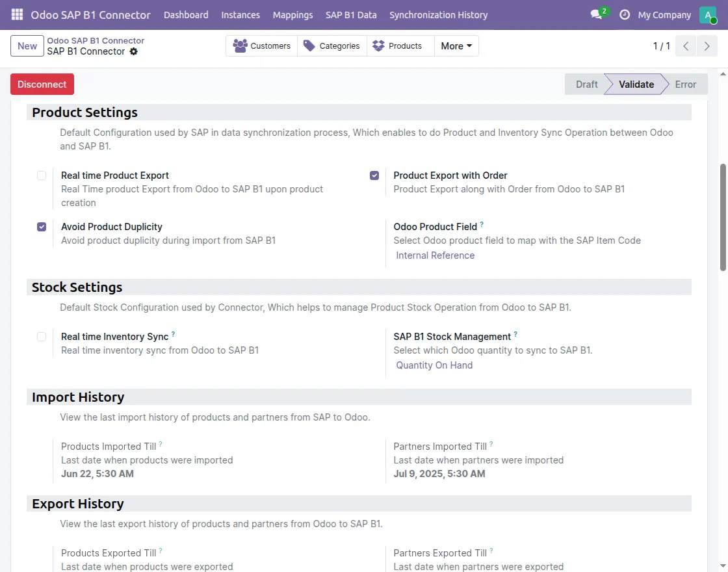Viewport: 728px width, 572px height.
Task: Click the vertical scrollbar thumb
Action: click(723, 217)
